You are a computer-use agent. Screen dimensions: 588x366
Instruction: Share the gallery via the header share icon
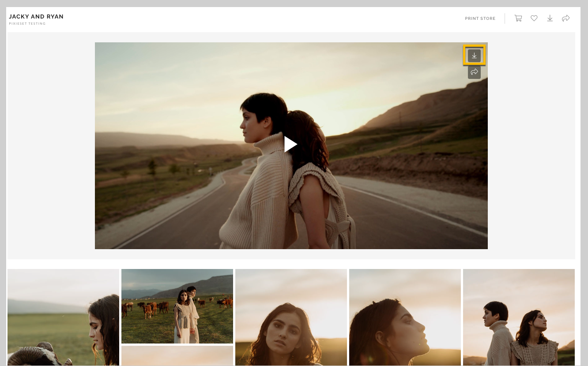point(566,18)
